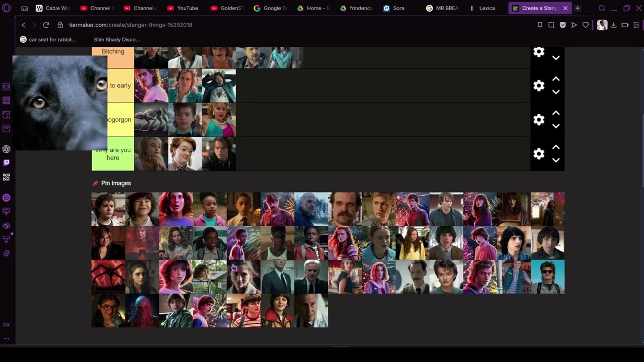Switch to the MR BREA tab
644x362 pixels.
click(x=444, y=8)
